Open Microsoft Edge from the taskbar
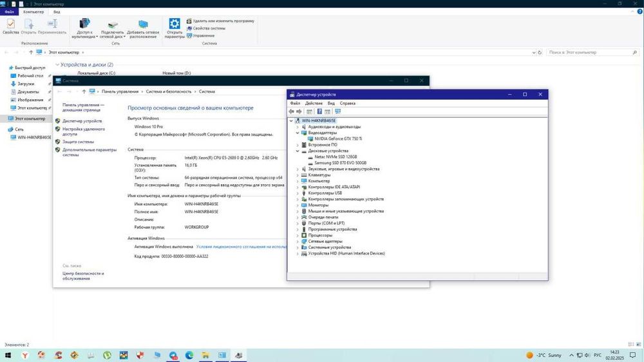 coord(189,355)
